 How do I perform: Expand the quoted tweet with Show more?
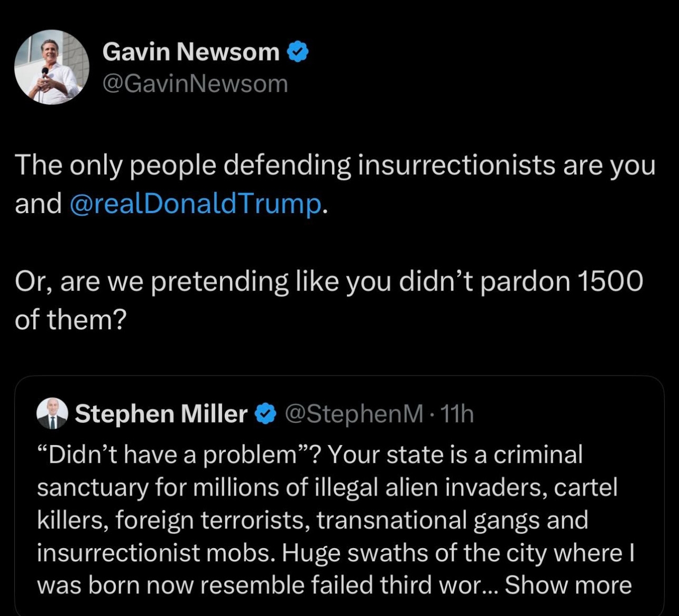pos(568,585)
